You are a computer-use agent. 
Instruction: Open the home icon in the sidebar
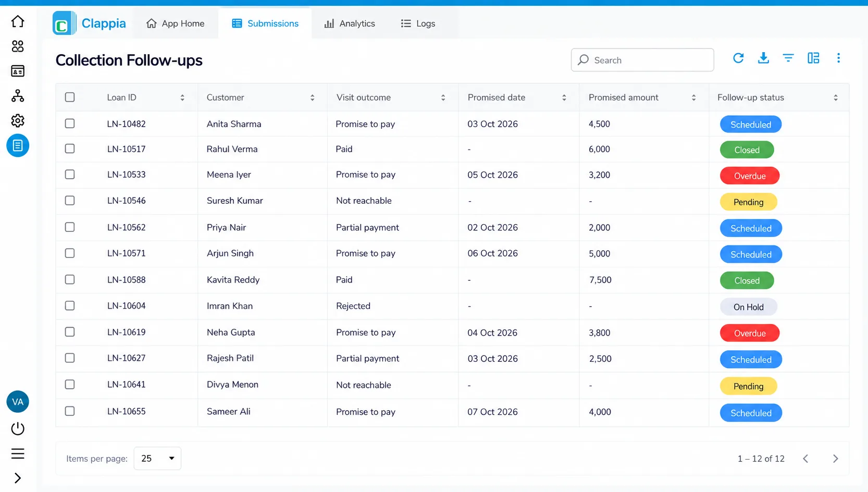18,21
